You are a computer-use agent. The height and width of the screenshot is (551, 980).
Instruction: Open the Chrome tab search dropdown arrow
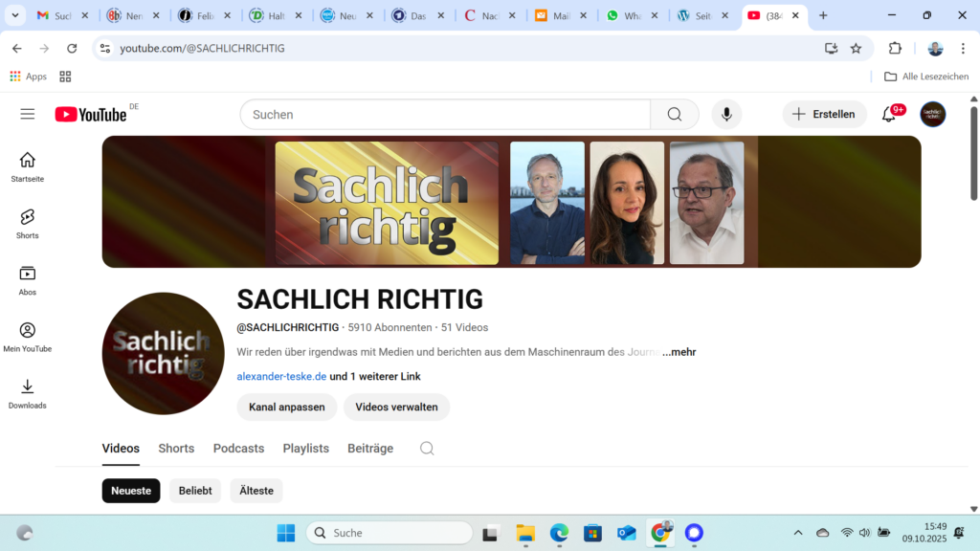pyautogui.click(x=14, y=15)
